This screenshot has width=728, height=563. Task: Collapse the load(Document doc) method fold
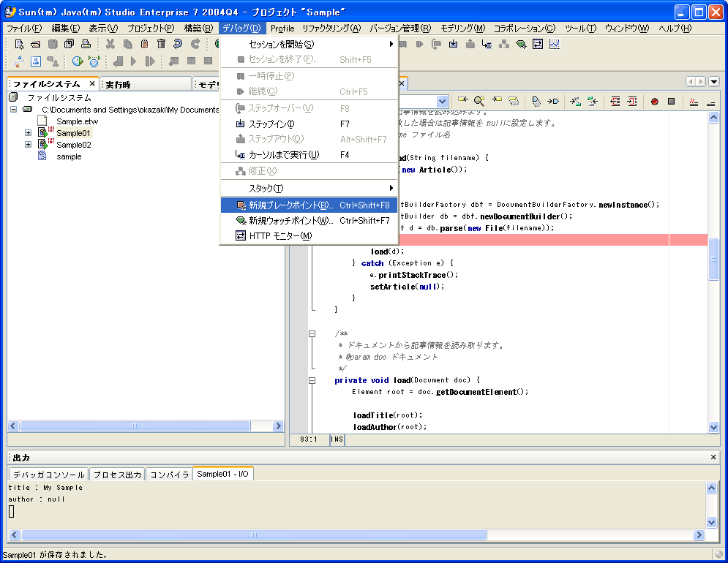[x=312, y=380]
